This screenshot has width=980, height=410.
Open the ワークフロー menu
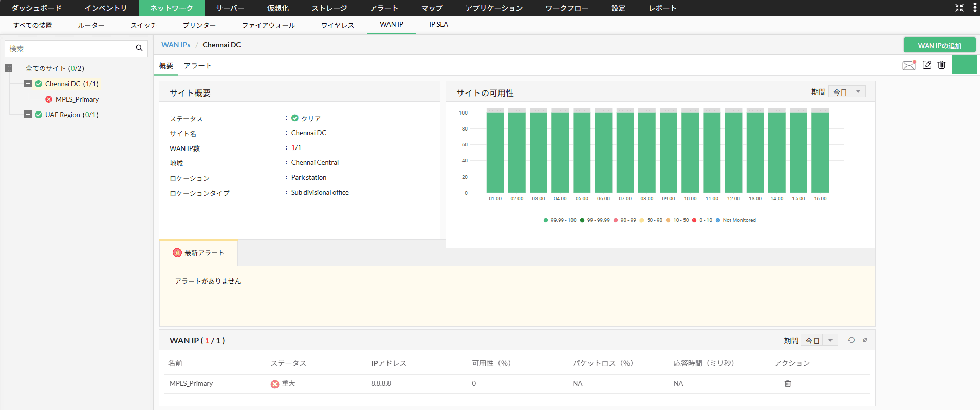coord(567,8)
